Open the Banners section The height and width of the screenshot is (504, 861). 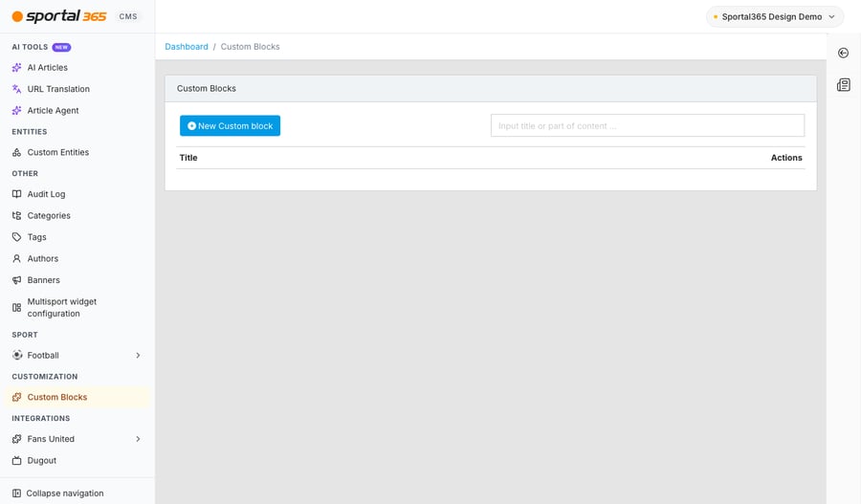pos(77,279)
